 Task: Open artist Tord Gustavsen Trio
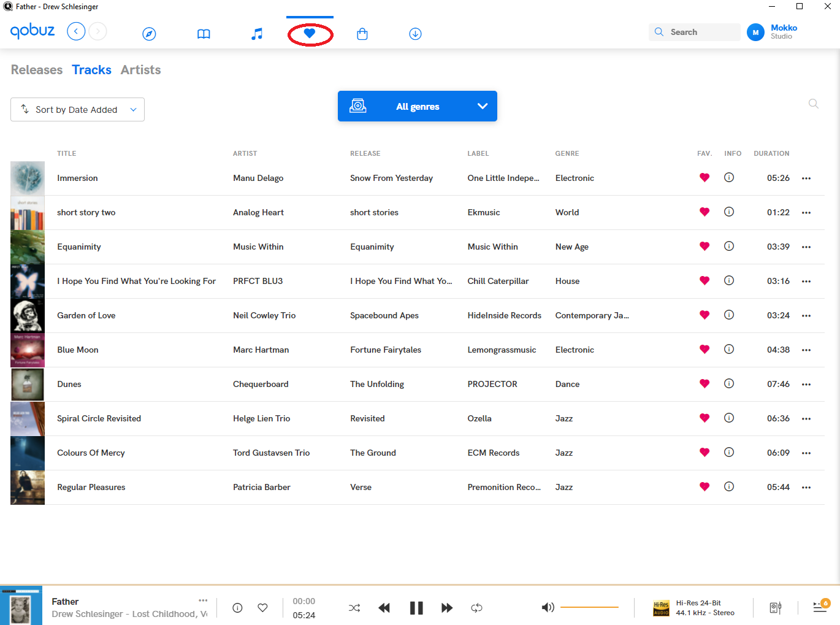click(x=272, y=453)
